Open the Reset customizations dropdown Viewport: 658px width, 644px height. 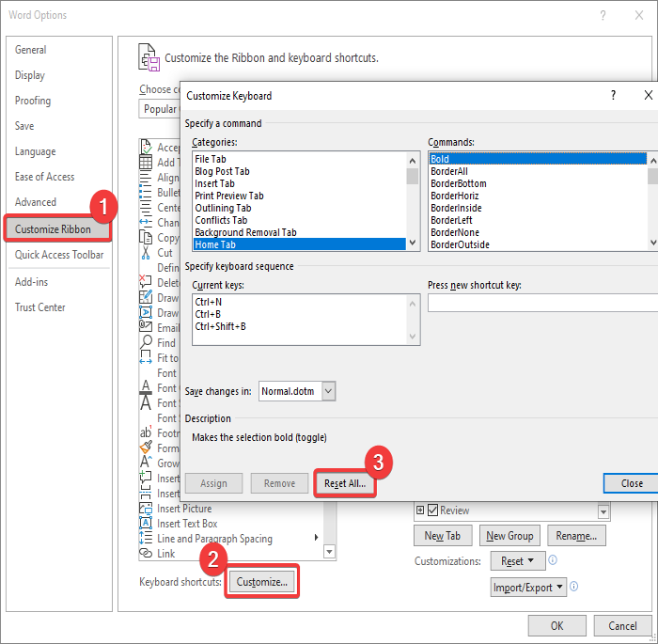tap(518, 561)
